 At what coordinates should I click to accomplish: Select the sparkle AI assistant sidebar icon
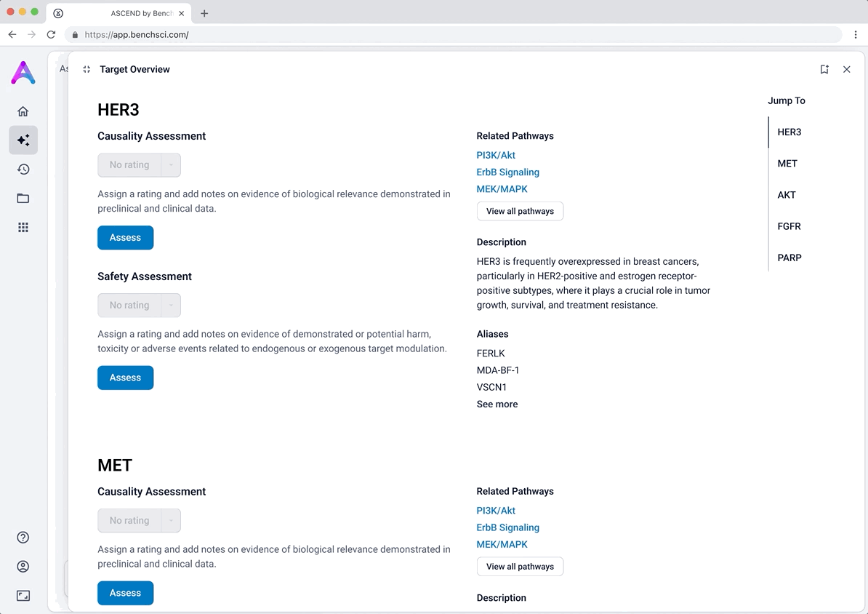click(23, 140)
